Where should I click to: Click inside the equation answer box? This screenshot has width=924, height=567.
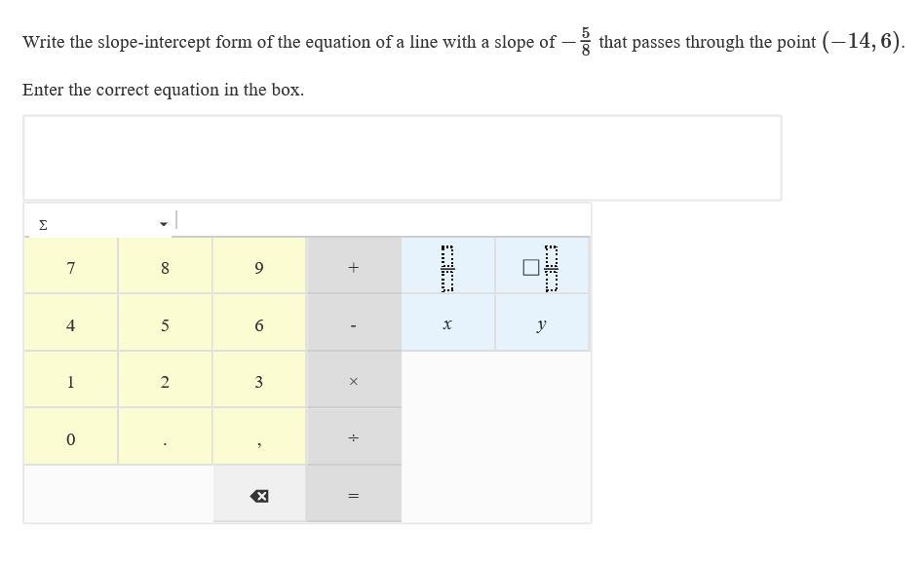(402, 158)
